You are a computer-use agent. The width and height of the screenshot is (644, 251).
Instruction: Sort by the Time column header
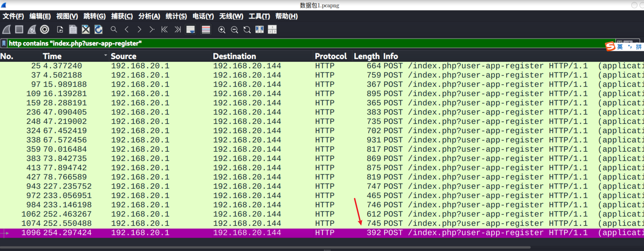(52, 56)
